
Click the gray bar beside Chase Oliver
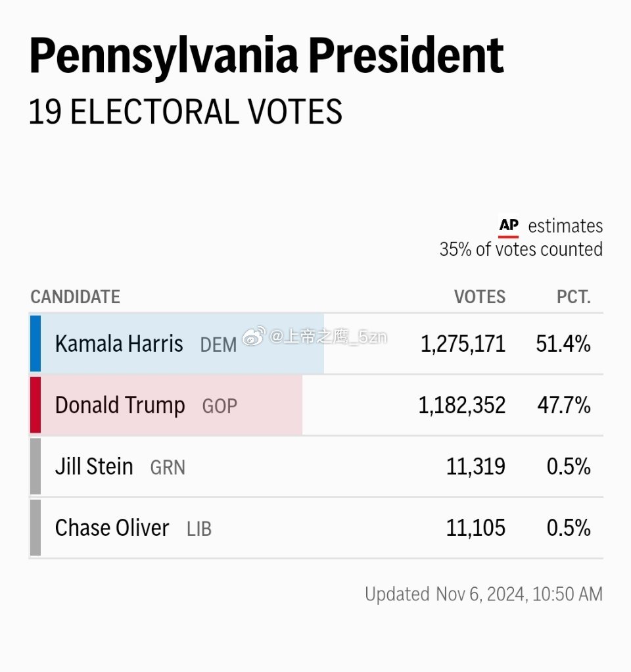(x=35, y=527)
